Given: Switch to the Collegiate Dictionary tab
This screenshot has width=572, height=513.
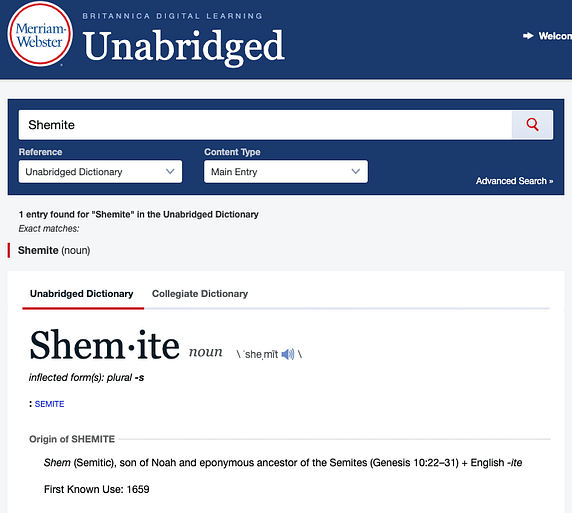Looking at the screenshot, I should tap(200, 294).
